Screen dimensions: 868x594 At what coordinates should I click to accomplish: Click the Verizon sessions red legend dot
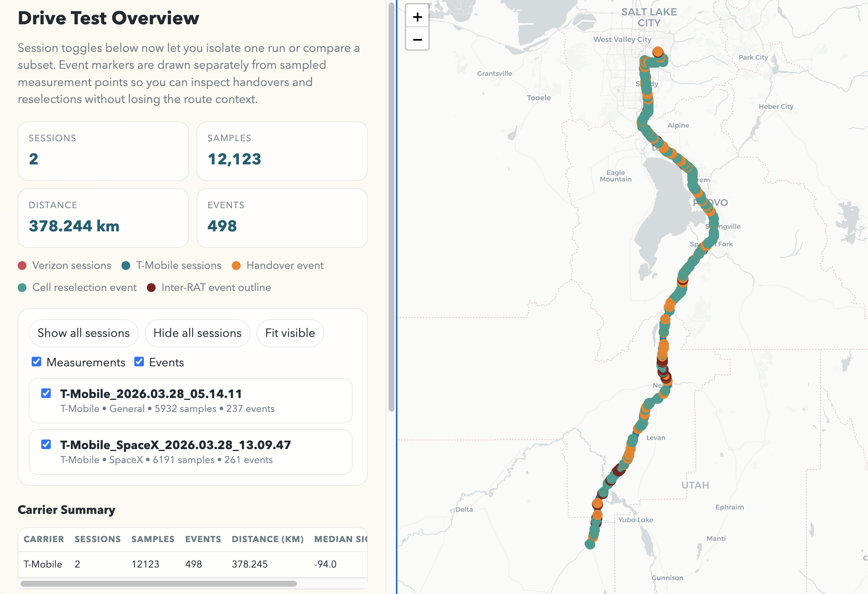[22, 266]
